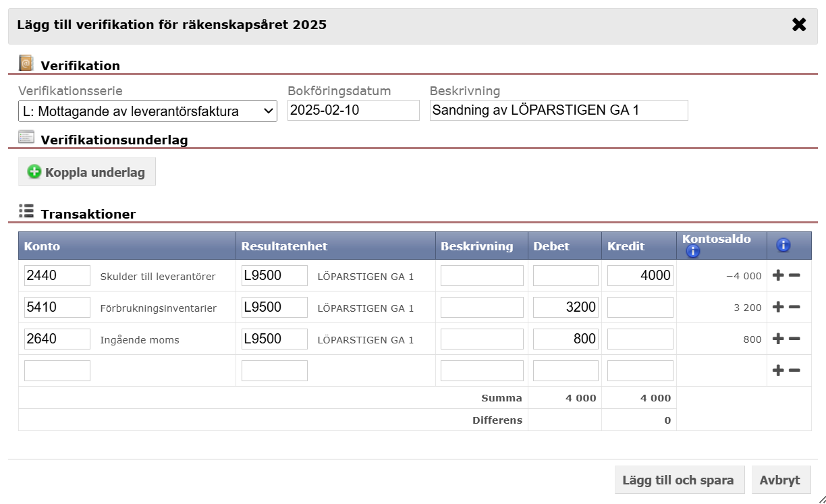
Task: Add a row after the 5410 Förbrukningsinventarier line
Action: tap(778, 307)
